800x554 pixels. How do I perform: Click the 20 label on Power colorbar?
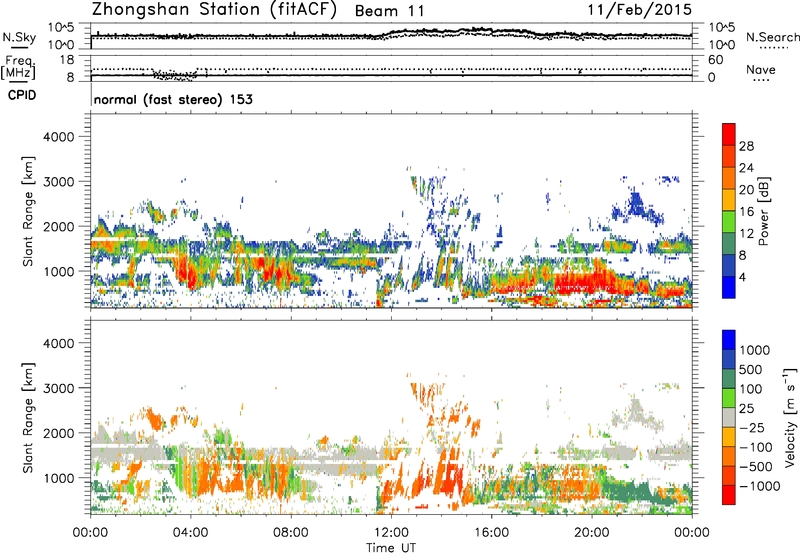[x=745, y=190]
